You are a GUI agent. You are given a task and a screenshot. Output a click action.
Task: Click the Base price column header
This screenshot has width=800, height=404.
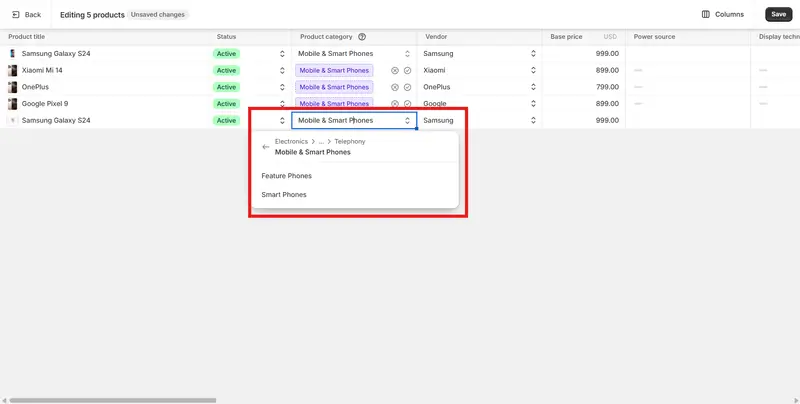pyautogui.click(x=566, y=37)
